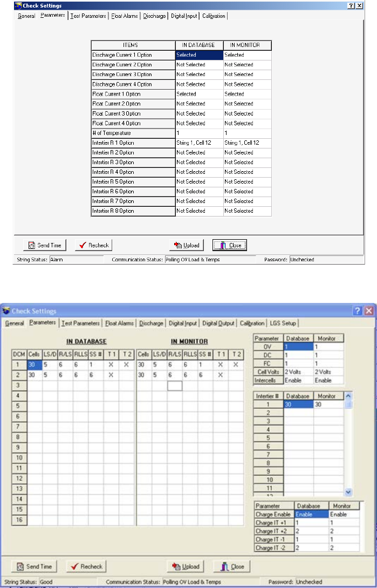Switch to Test Parameters tab in upper window
This screenshot has width=377, height=588.
tap(88, 16)
